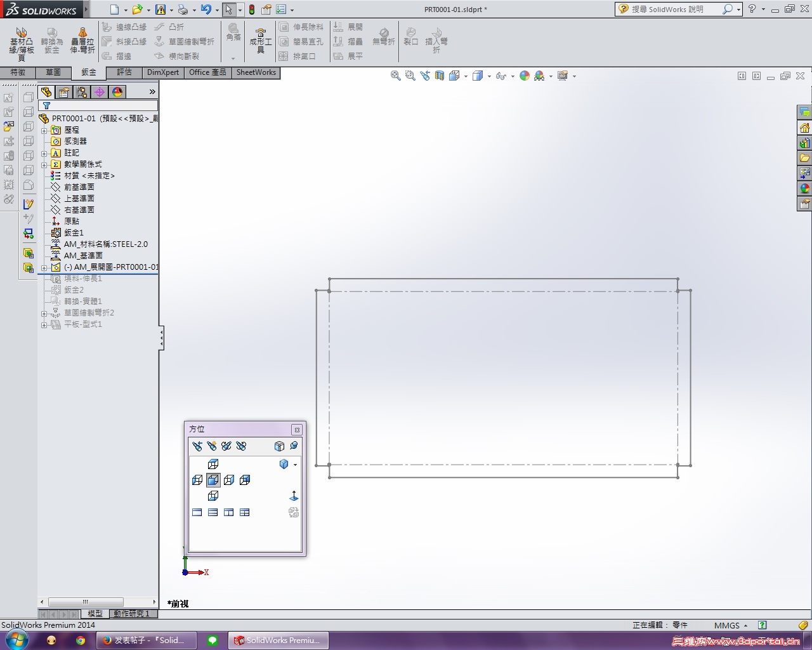
Task: Switch to the Office 產品 tab
Action: tap(207, 72)
